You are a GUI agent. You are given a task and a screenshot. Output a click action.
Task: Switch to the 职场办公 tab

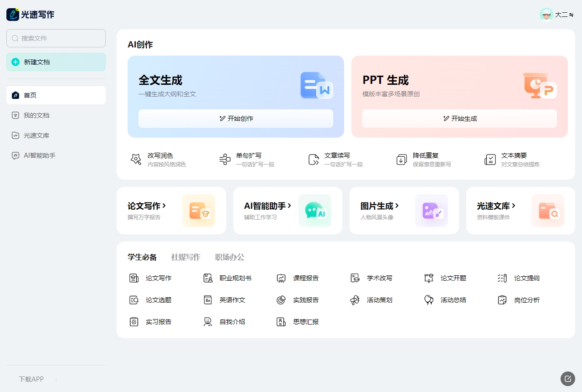(x=229, y=257)
